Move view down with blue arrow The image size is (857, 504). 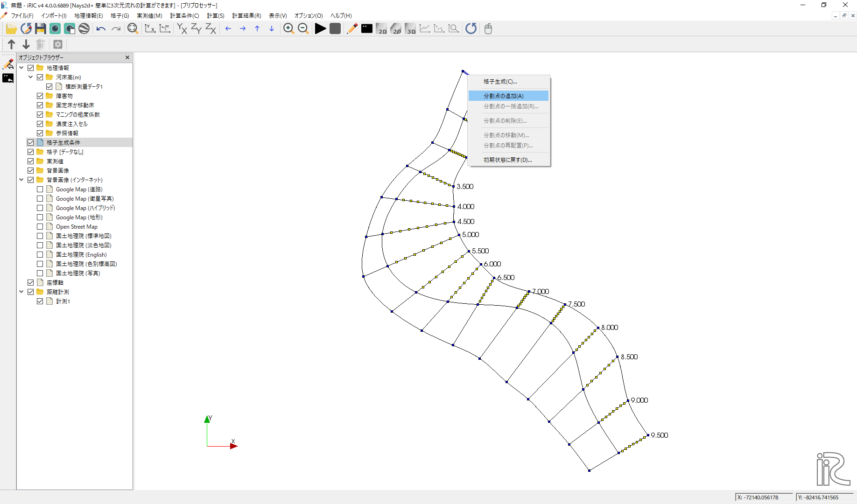(272, 29)
